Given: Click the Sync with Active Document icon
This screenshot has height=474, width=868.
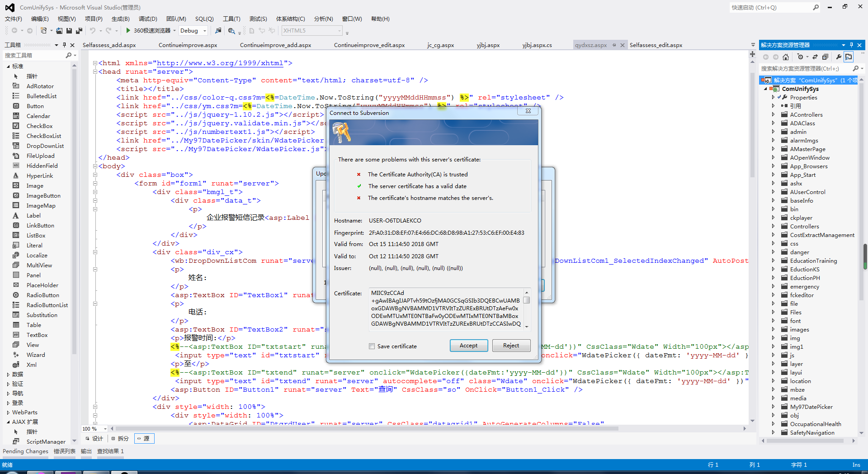Looking at the screenshot, I should pos(815,57).
